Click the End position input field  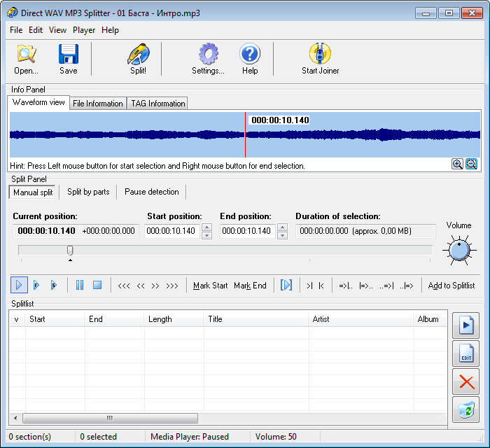tap(248, 231)
